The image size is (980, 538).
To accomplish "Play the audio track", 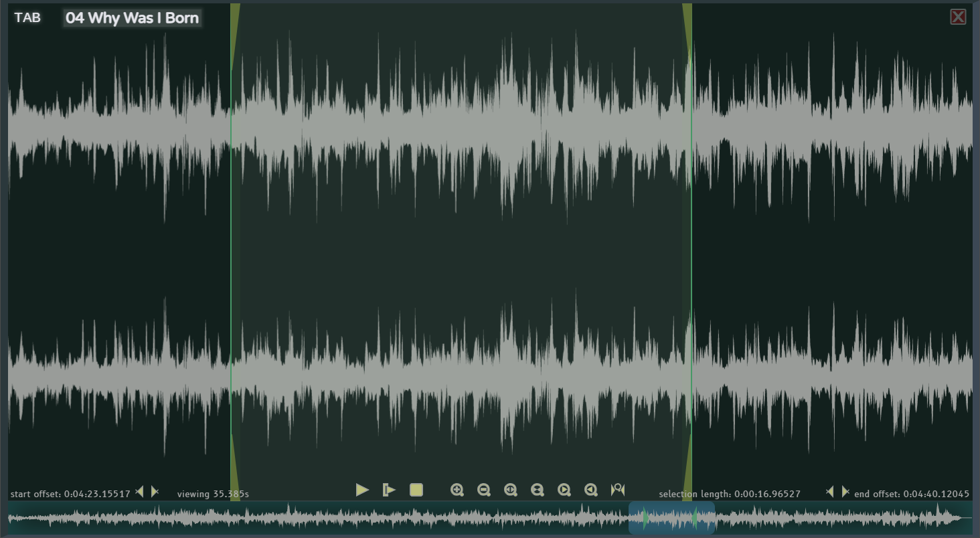I will [x=362, y=490].
